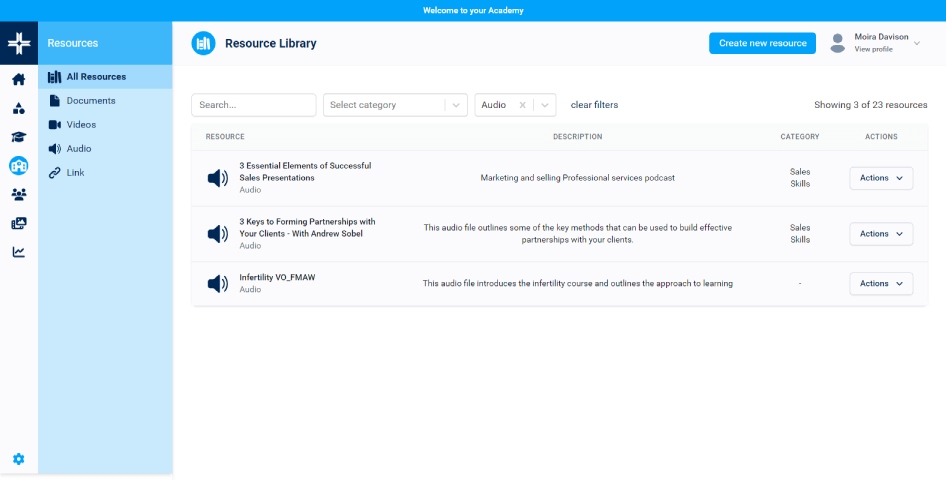
Task: Open Actions dropdown for Infertility VO_FMAW
Action: (x=881, y=284)
